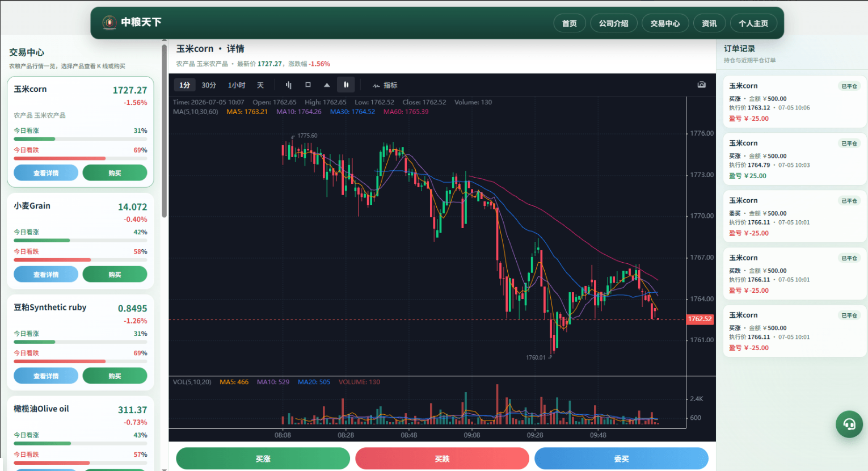Viewport: 868px width, 471px height.
Task: Click 购买 on 豆粕Synthetic ruby card
Action: [x=115, y=376]
